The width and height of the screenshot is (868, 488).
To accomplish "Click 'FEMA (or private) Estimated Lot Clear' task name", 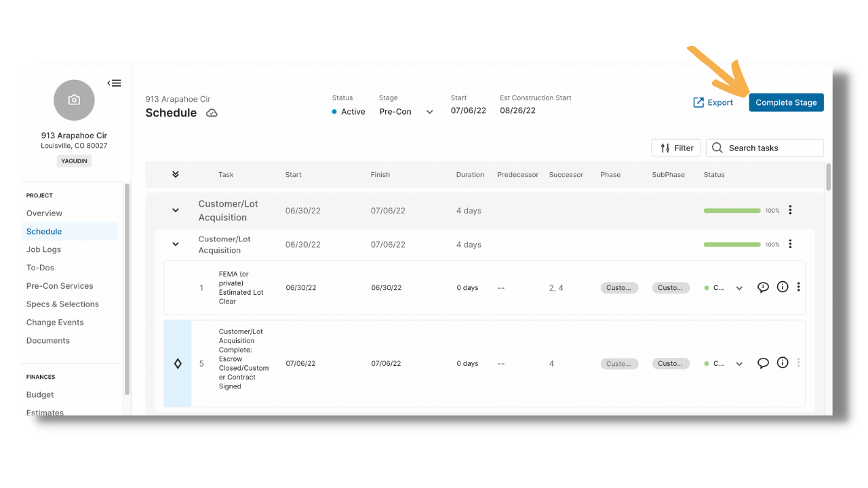I will (x=241, y=288).
